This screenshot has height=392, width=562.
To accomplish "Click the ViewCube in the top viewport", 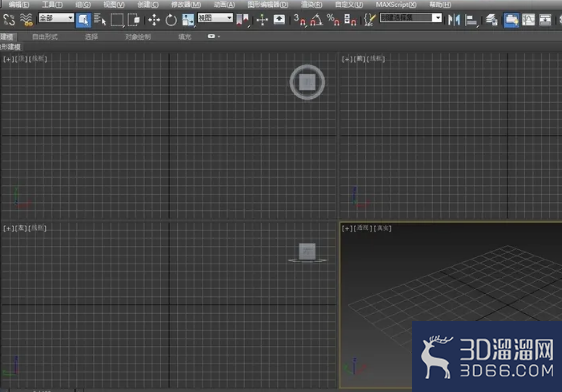I will coord(307,82).
